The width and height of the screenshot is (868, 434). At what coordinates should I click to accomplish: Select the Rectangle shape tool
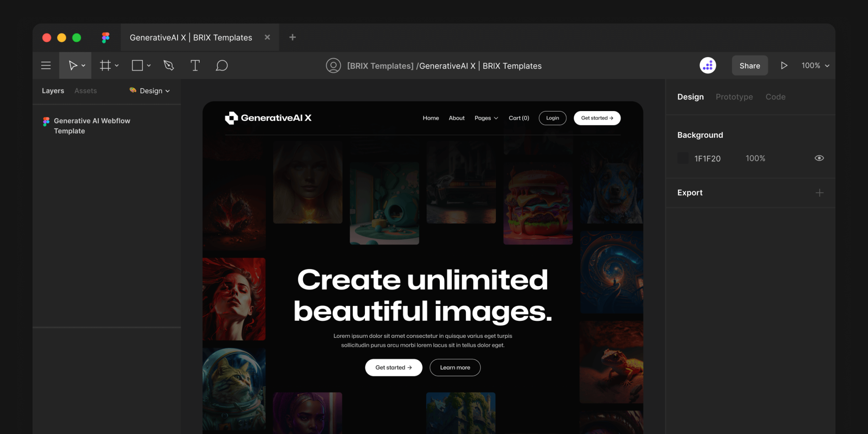(x=137, y=65)
